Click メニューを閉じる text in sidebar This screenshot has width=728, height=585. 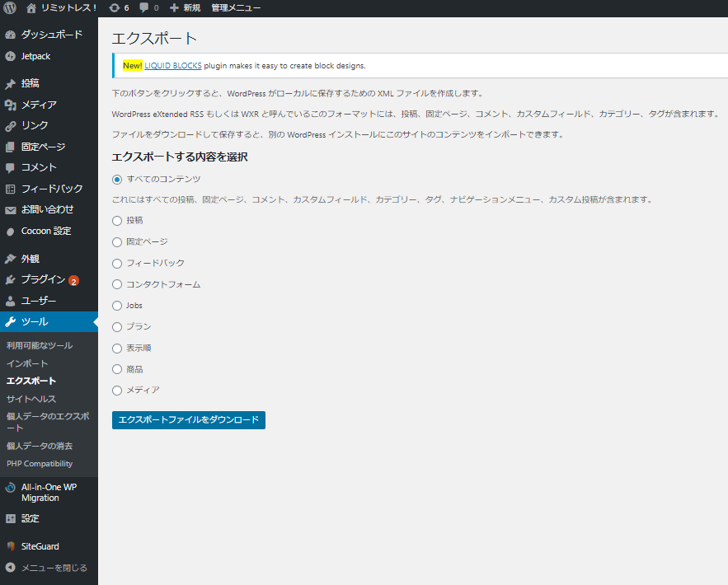[x=54, y=568]
